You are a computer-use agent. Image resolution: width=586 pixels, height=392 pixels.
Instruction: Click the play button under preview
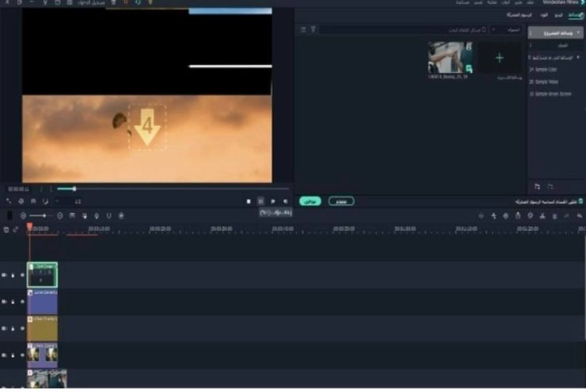273,201
